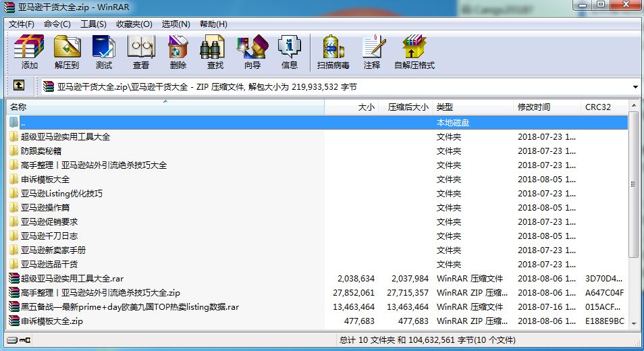
Task: Click the View (查看) toolbar icon
Action: pyautogui.click(x=141, y=52)
